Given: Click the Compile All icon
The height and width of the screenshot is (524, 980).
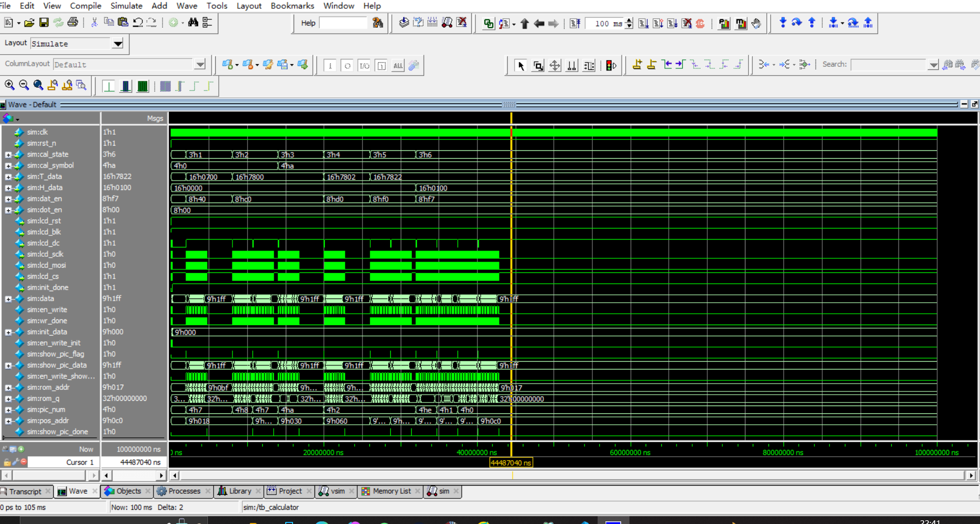Looking at the screenshot, I should (x=433, y=23).
